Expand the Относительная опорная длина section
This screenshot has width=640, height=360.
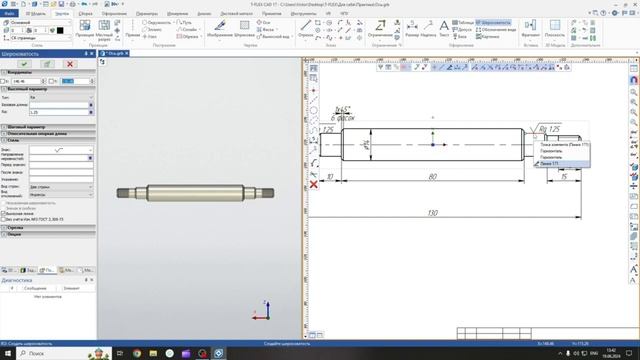pos(48,133)
